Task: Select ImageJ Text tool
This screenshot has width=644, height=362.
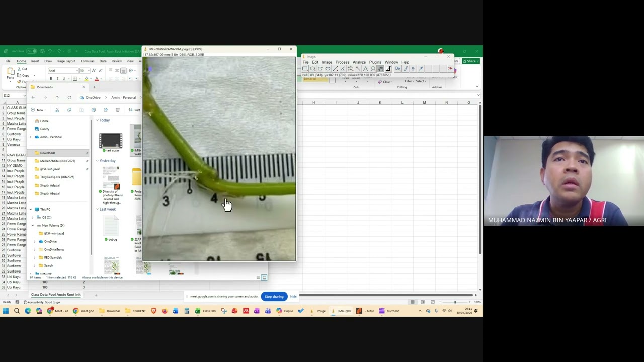Action: pos(365,68)
